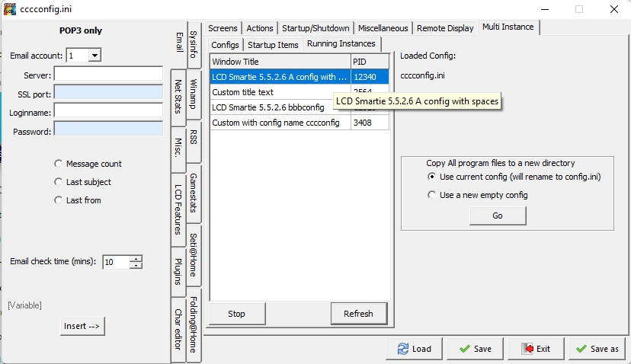Viewport: 631px width, 364px height.
Task: Click the Insert --> button
Action: click(82, 326)
